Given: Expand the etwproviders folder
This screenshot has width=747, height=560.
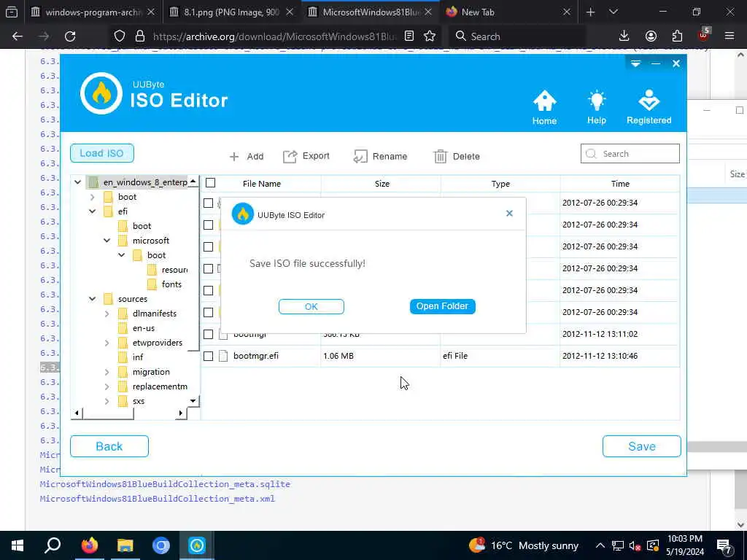Looking at the screenshot, I should (107, 343).
